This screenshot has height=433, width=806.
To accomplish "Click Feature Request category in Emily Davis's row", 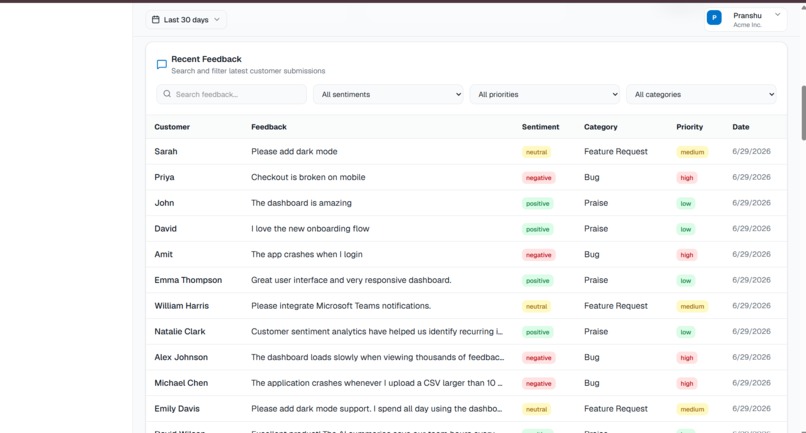I will [616, 409].
